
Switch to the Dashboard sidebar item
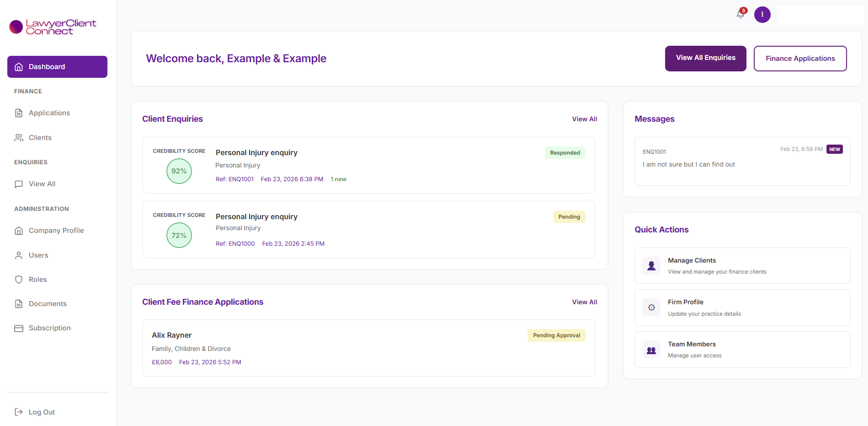tap(57, 67)
